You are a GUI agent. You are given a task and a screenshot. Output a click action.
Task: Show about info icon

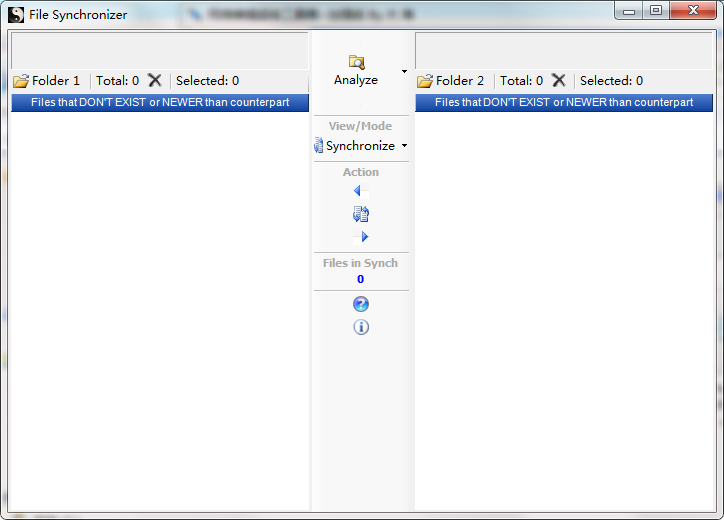click(x=361, y=327)
